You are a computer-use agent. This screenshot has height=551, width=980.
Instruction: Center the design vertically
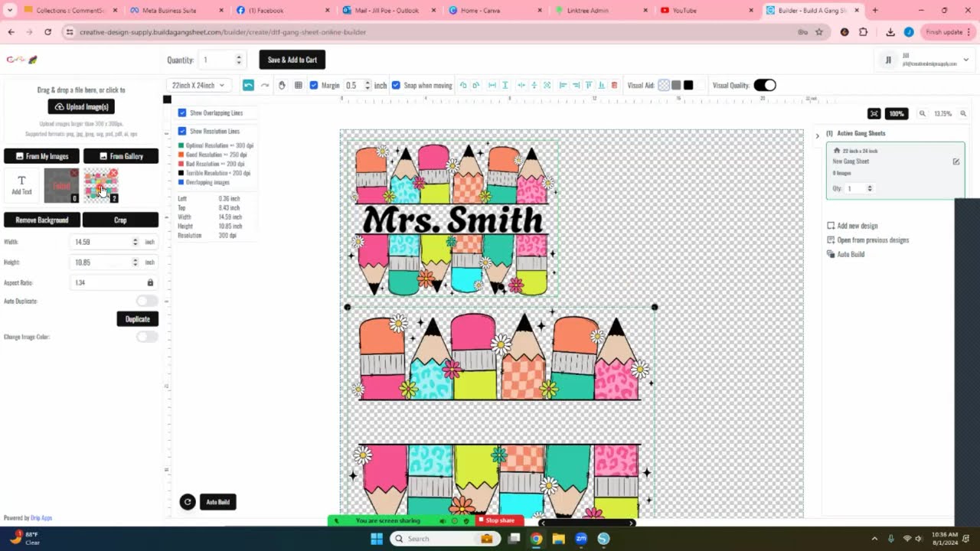[534, 85]
